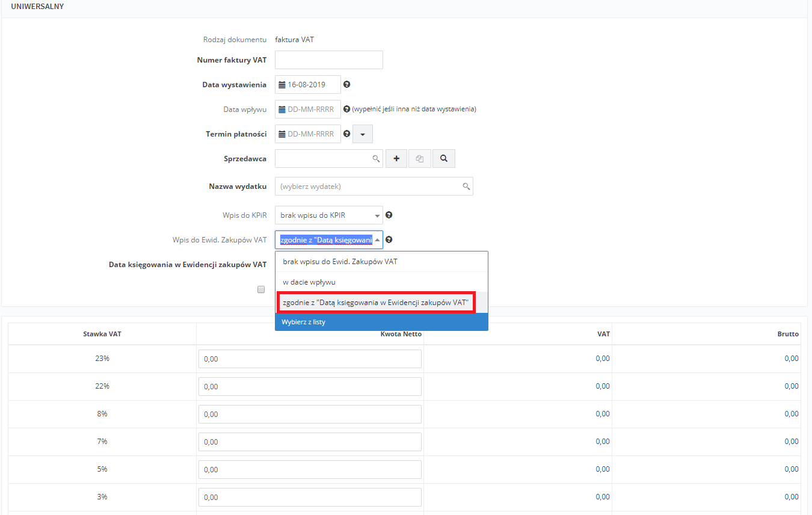This screenshot has width=812, height=515.
Task: Click magnifier inside Sprzedawca input
Action: pyautogui.click(x=376, y=159)
